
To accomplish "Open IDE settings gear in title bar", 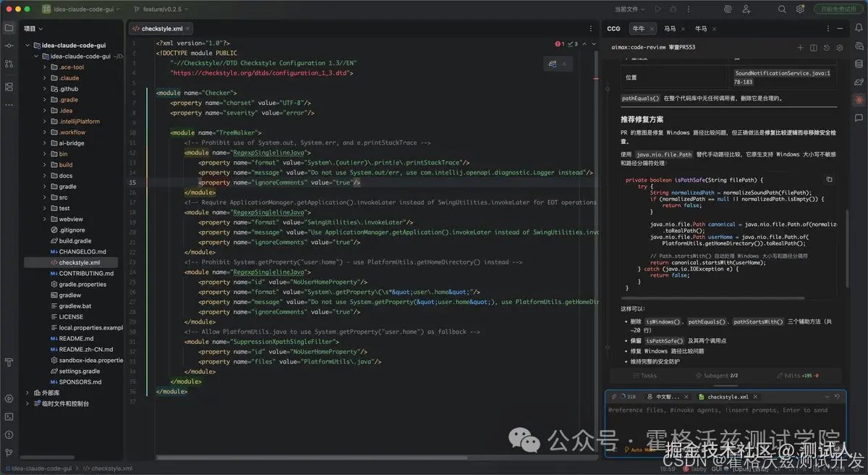I will 801,9.
